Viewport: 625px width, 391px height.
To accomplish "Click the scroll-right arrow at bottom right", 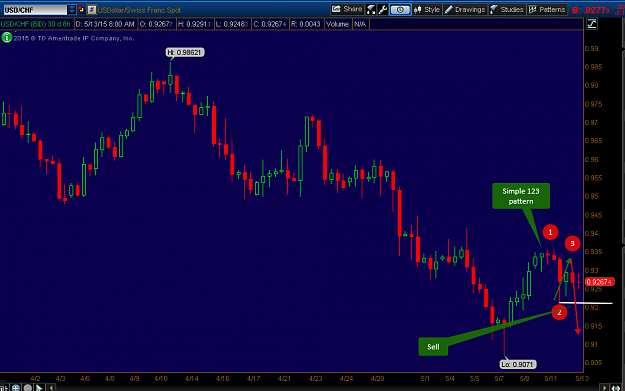I will [x=604, y=387].
